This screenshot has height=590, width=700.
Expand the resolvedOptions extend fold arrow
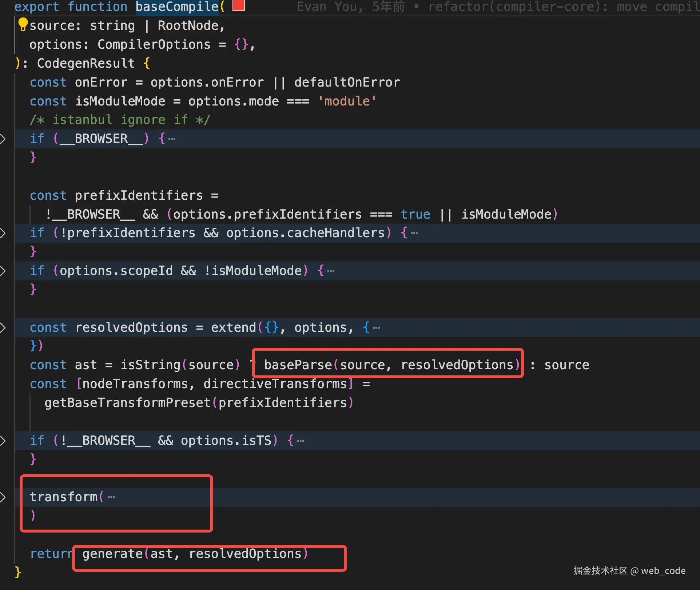tap(3, 327)
